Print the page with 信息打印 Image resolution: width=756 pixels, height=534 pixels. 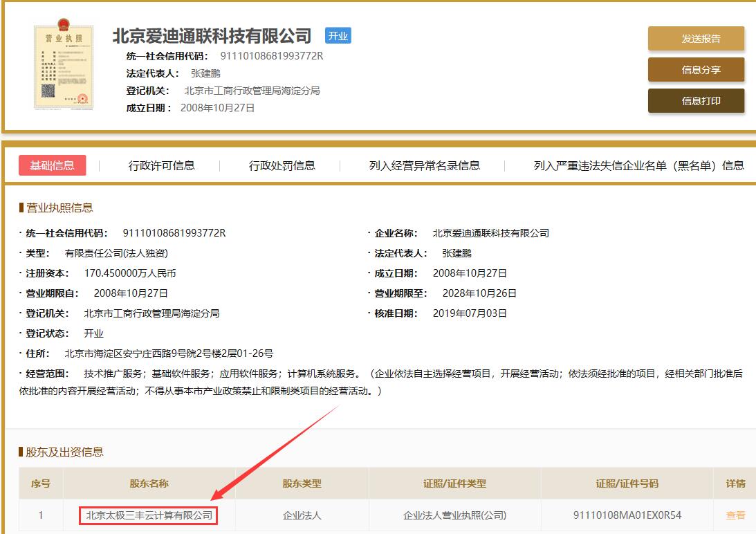[696, 101]
